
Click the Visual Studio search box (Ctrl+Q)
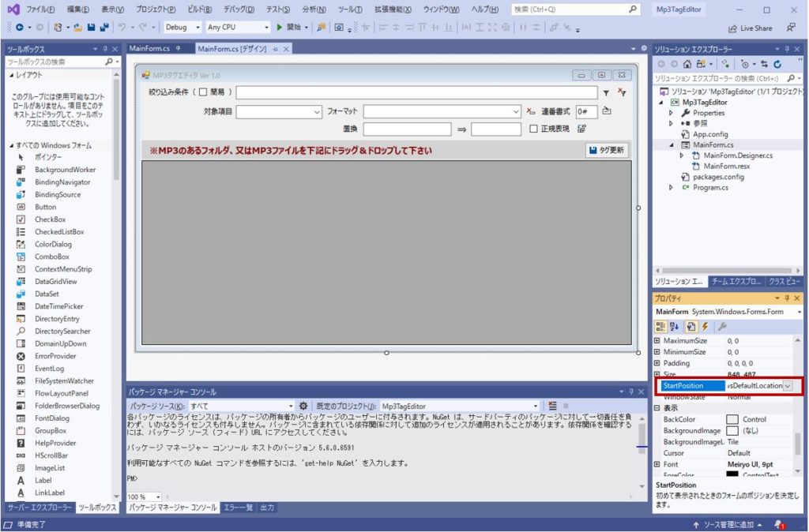click(576, 9)
